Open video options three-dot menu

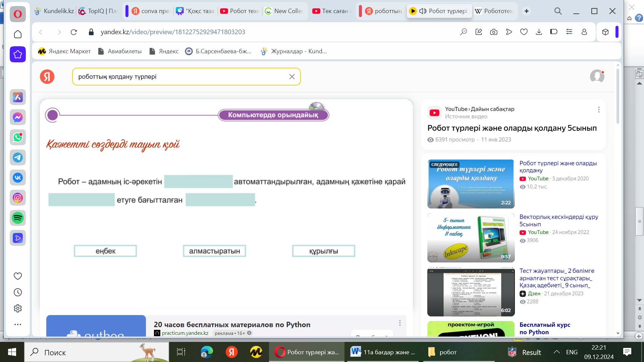[599, 110]
